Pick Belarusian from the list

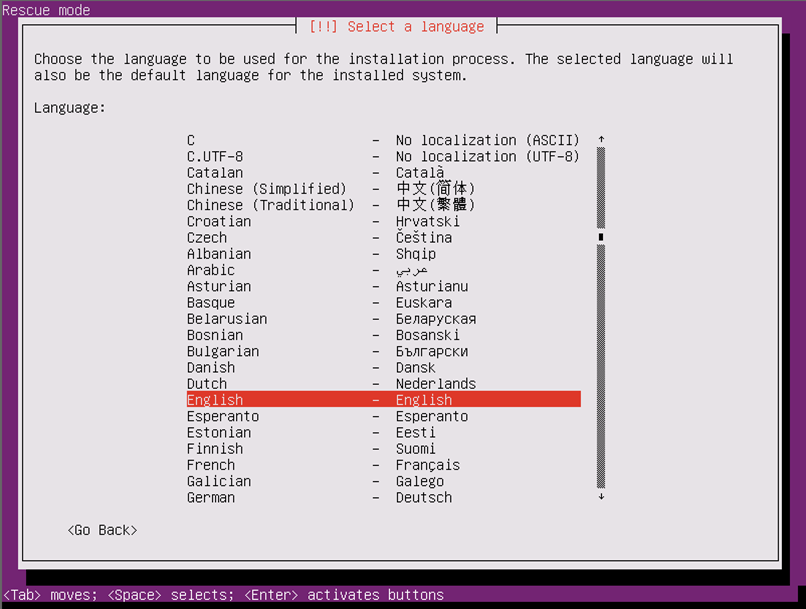coord(383,319)
